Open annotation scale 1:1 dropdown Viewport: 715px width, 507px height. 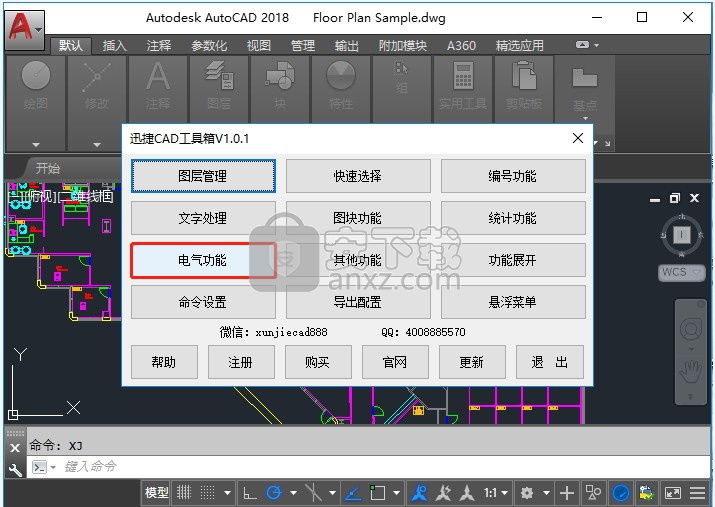496,493
